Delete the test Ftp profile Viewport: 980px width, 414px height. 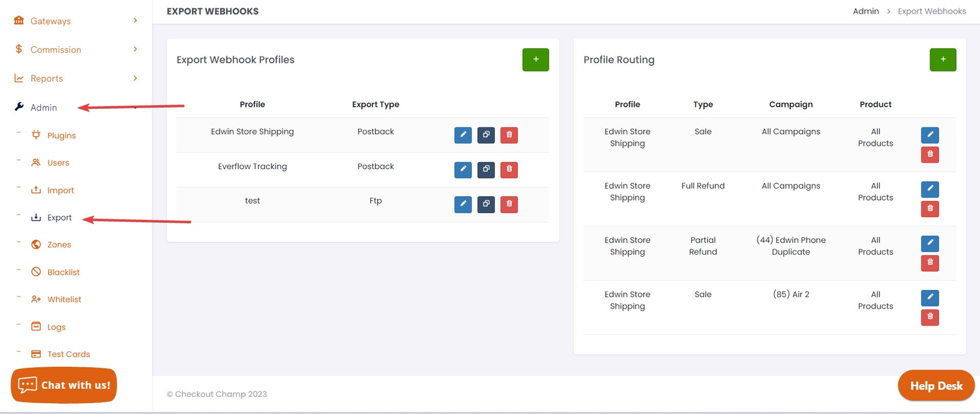509,204
